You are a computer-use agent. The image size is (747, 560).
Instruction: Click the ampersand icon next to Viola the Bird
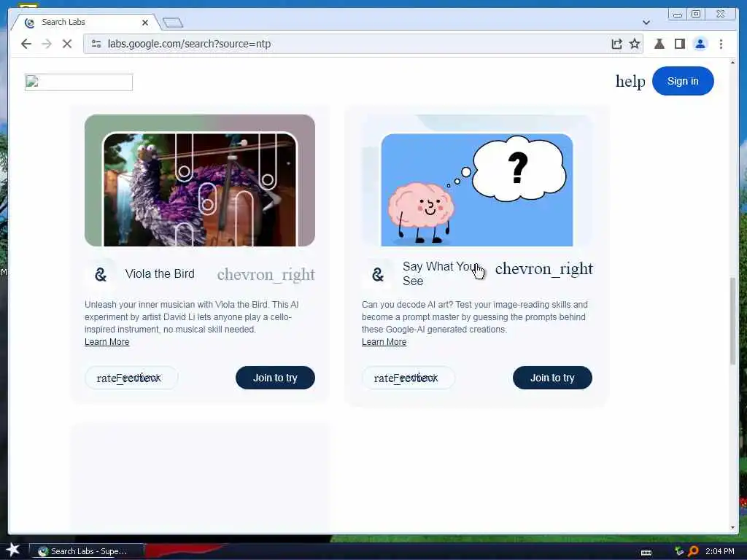pyautogui.click(x=101, y=274)
